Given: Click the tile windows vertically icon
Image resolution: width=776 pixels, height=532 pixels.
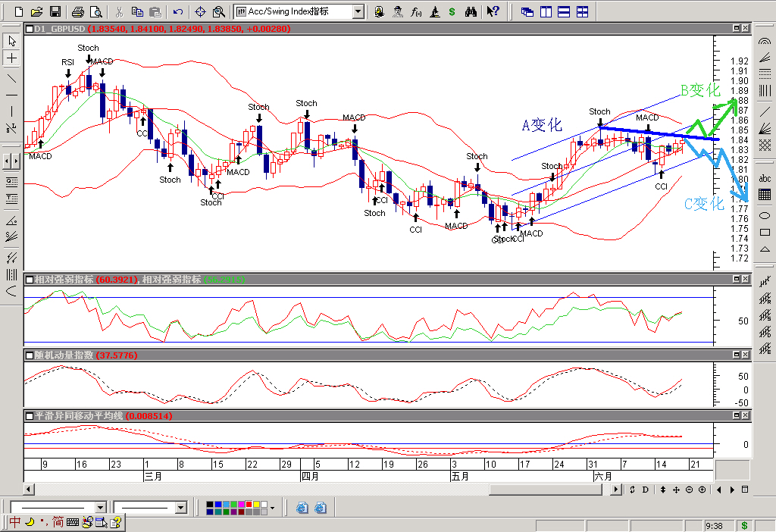Looking at the screenshot, I should click(546, 11).
